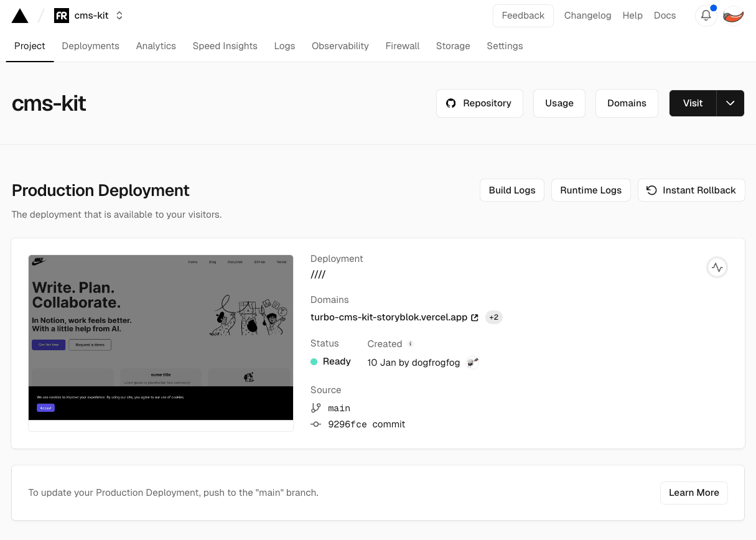Click the Instant Rollback button

pos(691,190)
